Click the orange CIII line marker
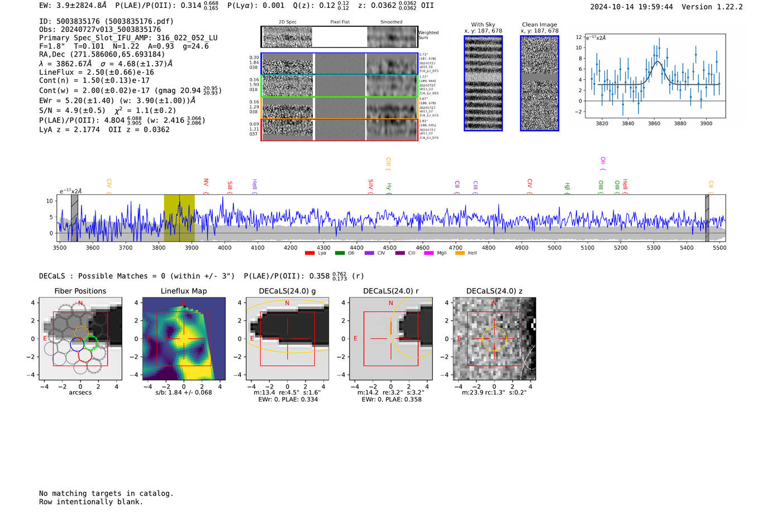 click(388, 164)
